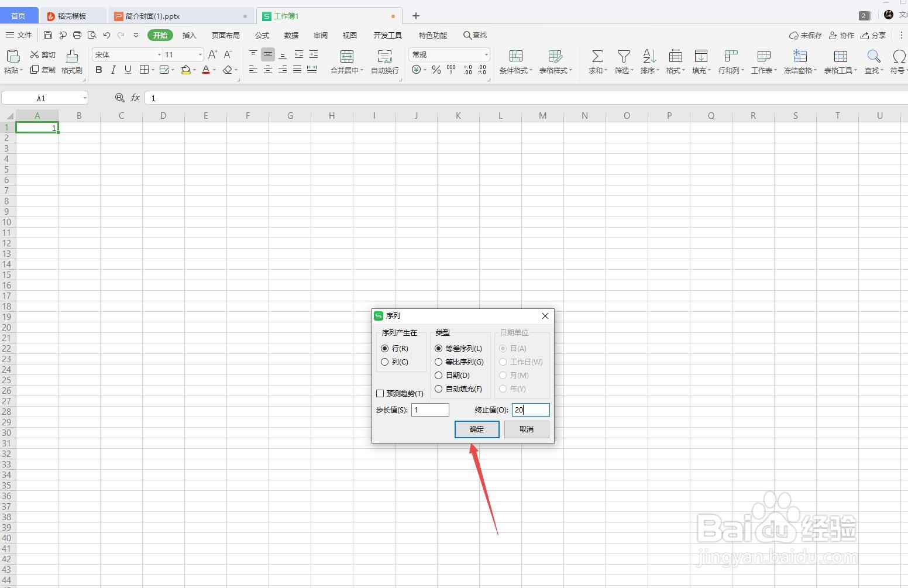Increase font size with A+ icon
908x588 pixels.
(x=213, y=54)
